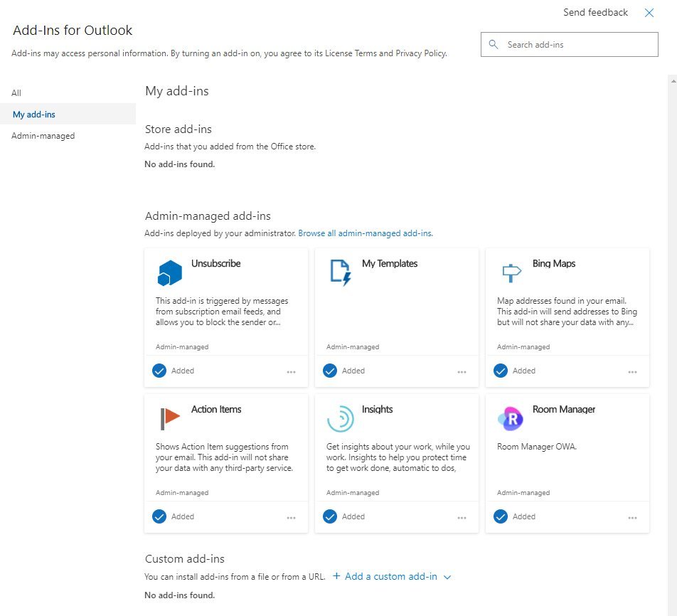
Task: Click the search magnifier icon
Action: click(x=494, y=44)
